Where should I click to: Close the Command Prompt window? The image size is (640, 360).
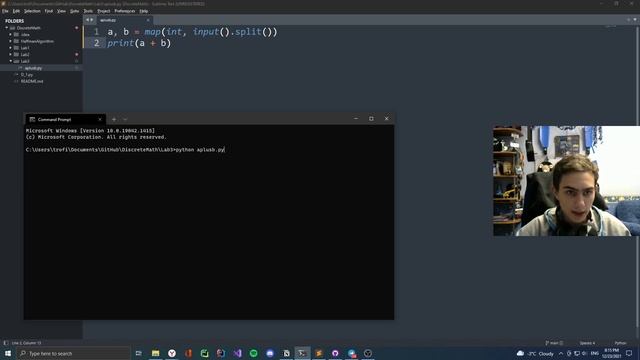pyautogui.click(x=387, y=119)
